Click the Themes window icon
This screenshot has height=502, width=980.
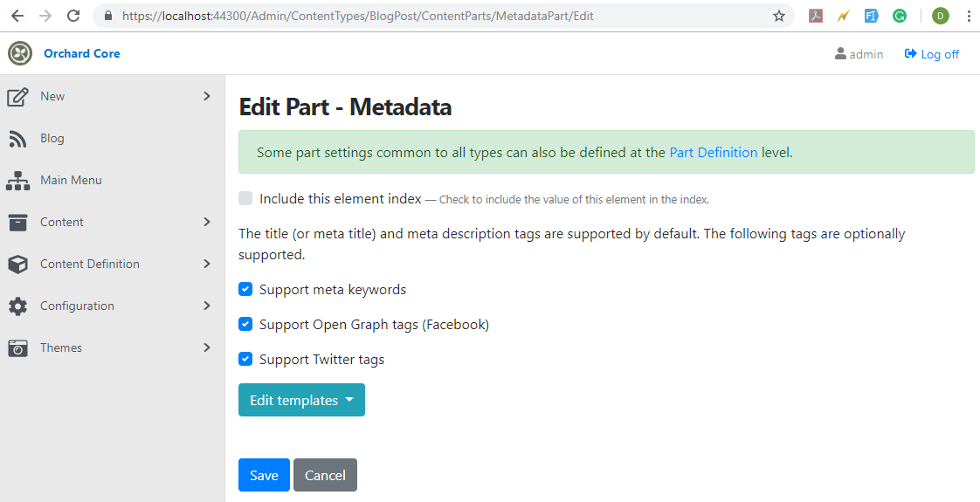coord(17,347)
